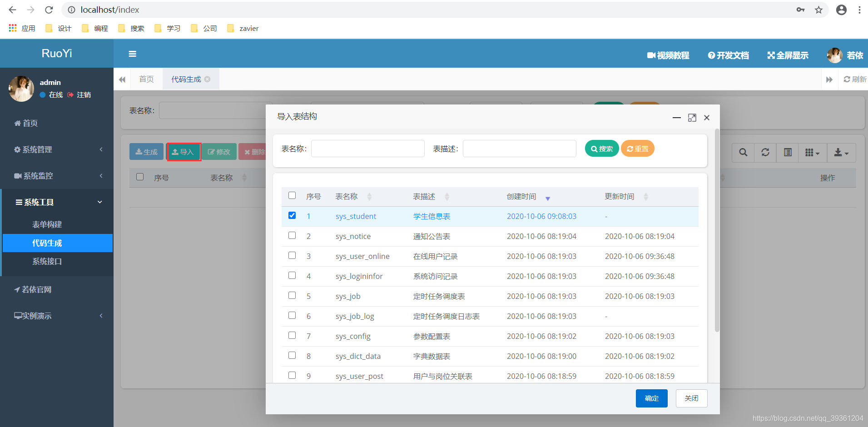Click the 注销 logout link under admin
This screenshot has height=427, width=868.
coord(79,94)
